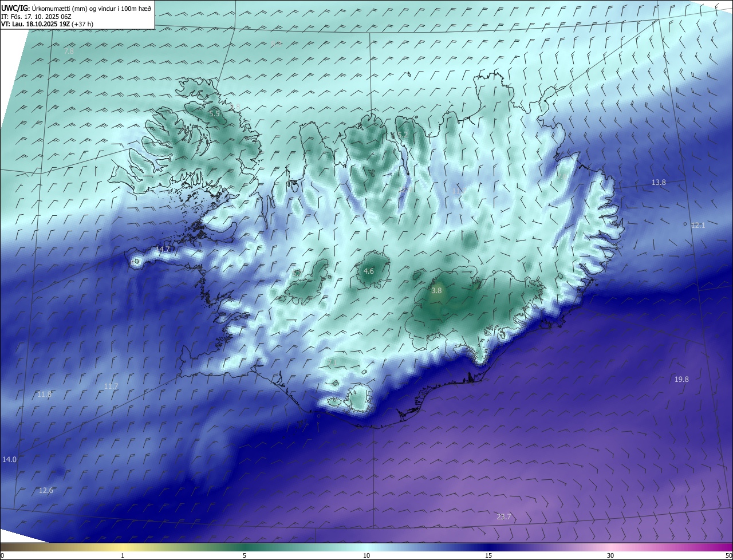Click the 3.8 value on Vatnajökull glacier
This screenshot has width=733, height=560.
pyautogui.click(x=436, y=290)
